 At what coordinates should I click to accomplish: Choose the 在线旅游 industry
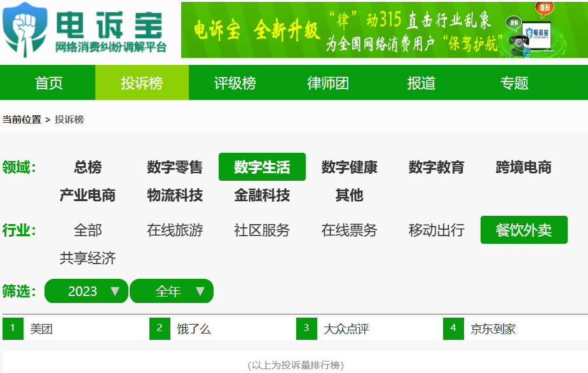point(175,230)
